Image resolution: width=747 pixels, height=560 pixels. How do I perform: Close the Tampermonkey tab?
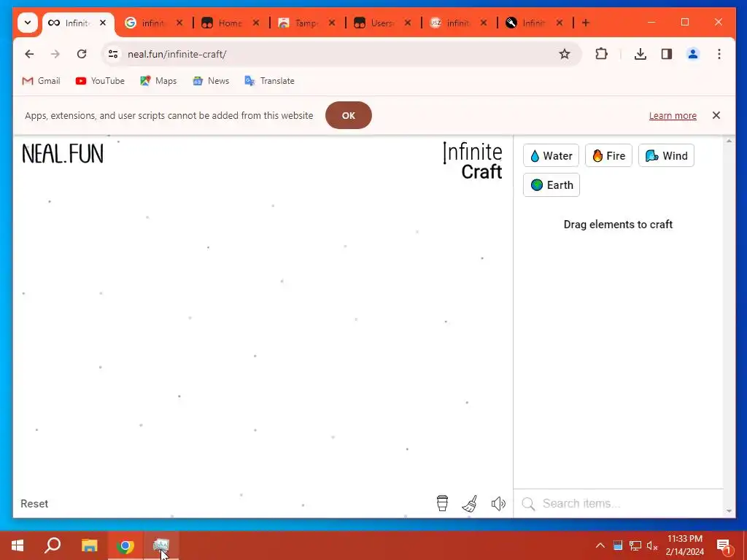tap(332, 23)
